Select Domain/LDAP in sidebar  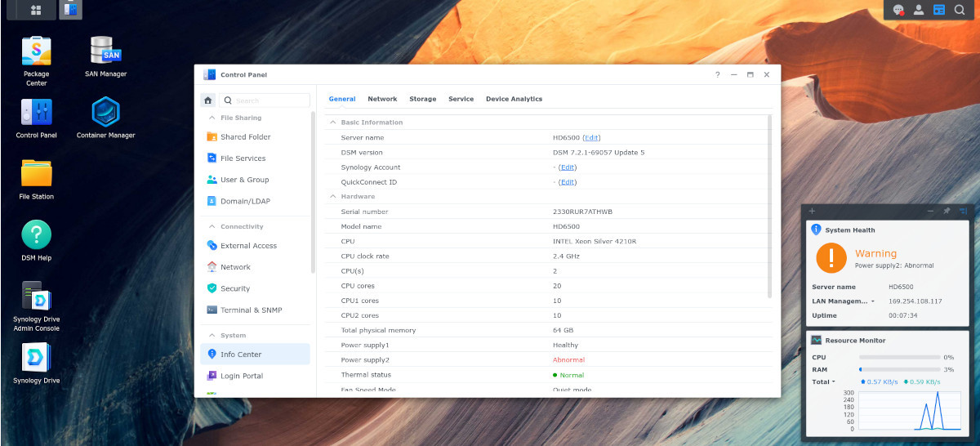(255, 201)
